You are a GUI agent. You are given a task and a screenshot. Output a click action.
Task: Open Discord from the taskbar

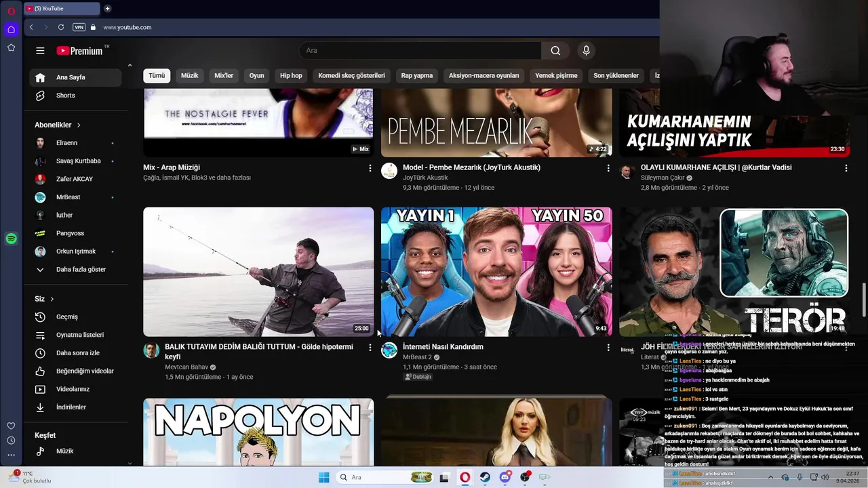pos(505,477)
